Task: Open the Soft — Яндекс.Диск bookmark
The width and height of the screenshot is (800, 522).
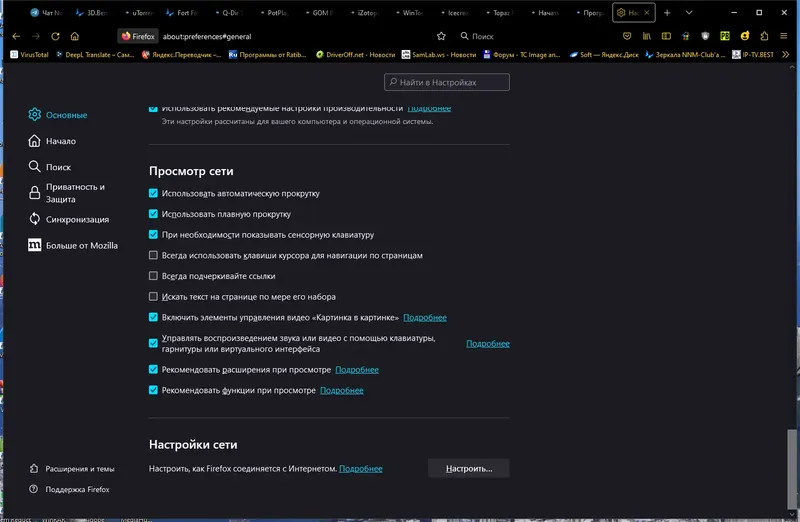Action: (x=604, y=55)
